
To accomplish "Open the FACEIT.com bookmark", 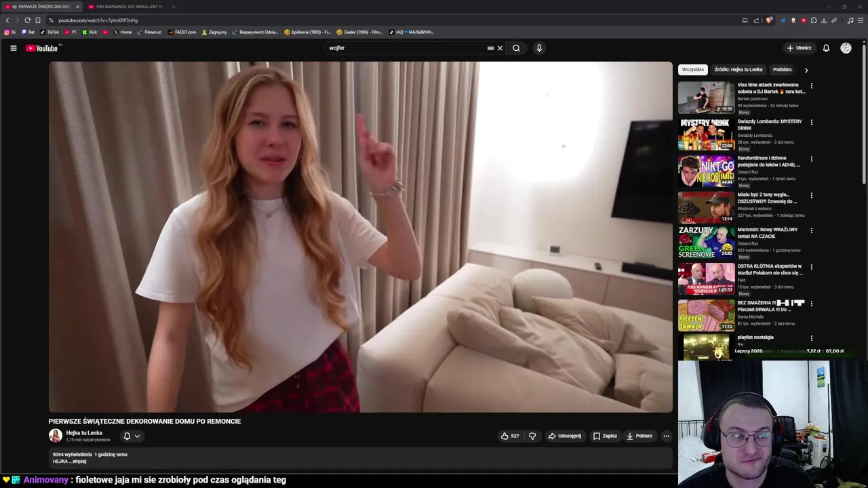I will [182, 32].
